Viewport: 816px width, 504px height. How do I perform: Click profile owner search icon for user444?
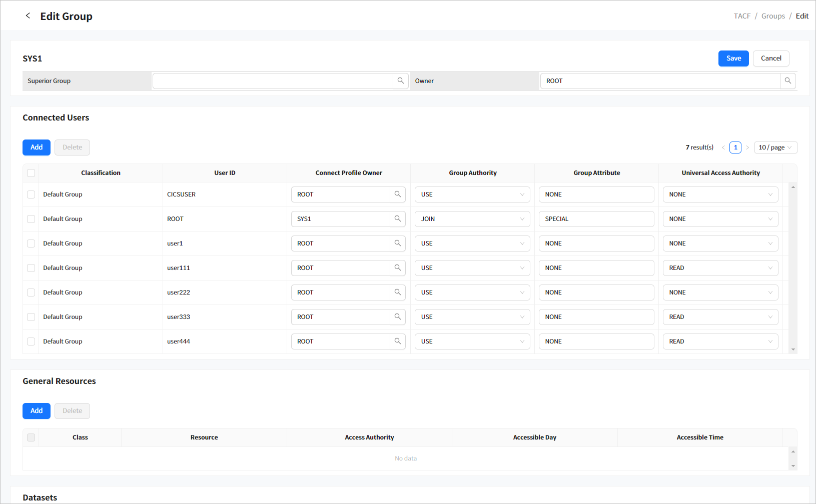(x=397, y=341)
